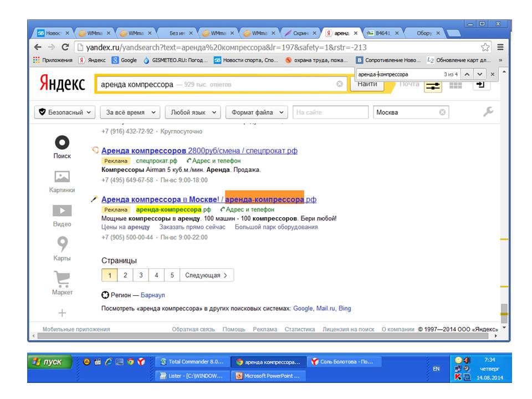Reload the Yandex search page
This screenshot has height=399, width=532.
[x=65, y=47]
